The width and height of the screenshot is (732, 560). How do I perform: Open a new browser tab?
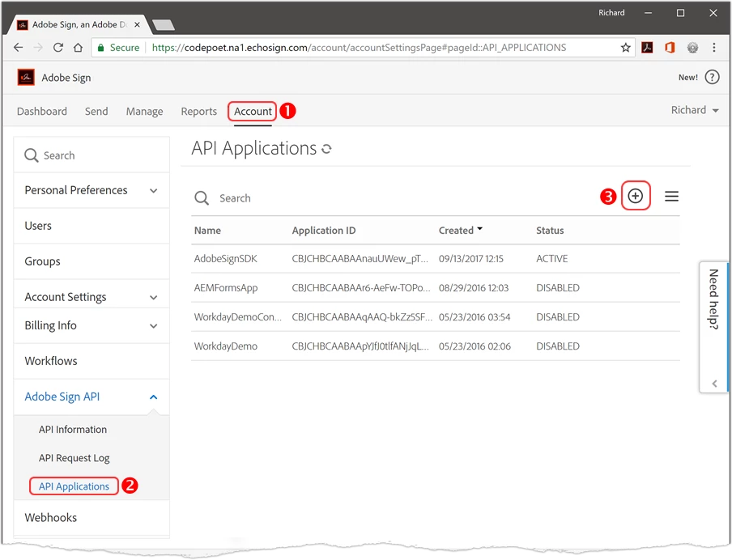click(x=164, y=25)
